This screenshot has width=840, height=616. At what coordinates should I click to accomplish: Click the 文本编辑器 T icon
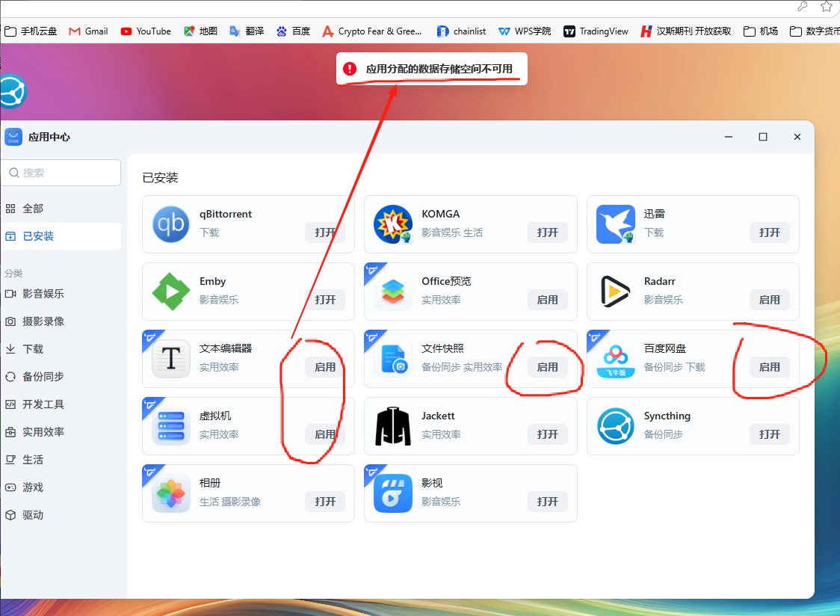click(171, 359)
